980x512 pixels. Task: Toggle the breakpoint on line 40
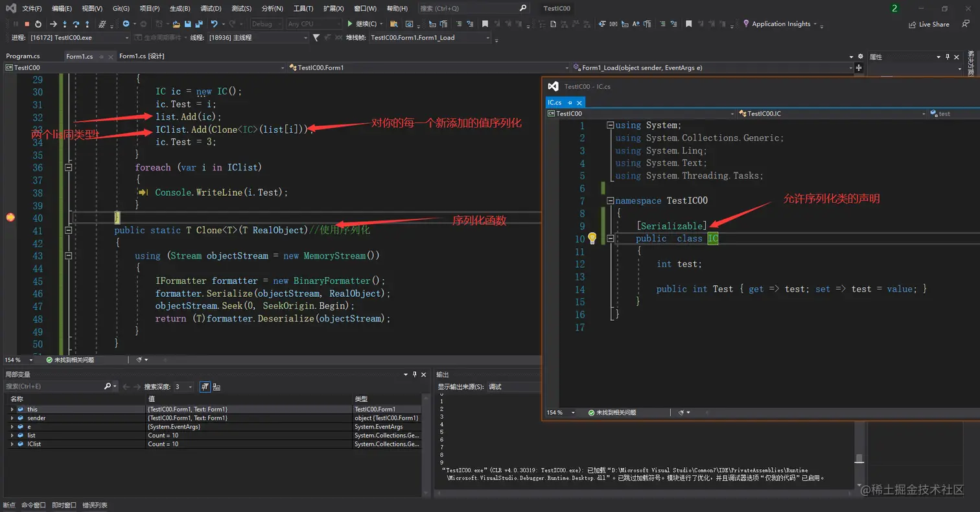(10, 218)
